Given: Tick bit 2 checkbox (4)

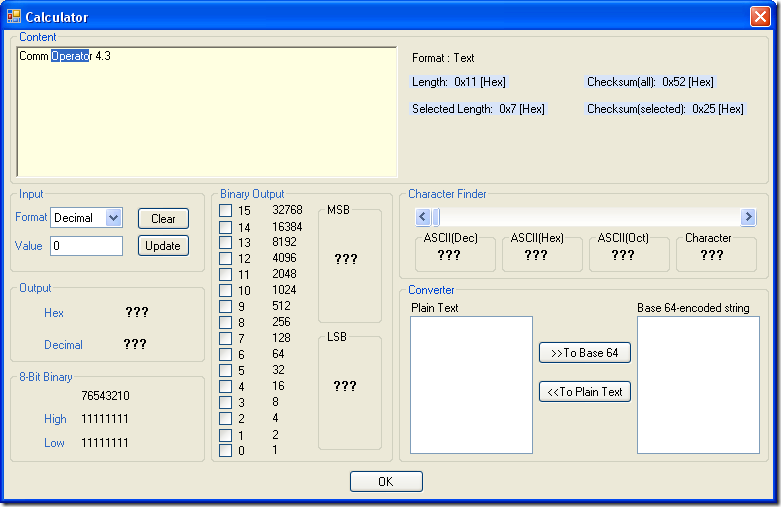Looking at the screenshot, I should [x=226, y=418].
